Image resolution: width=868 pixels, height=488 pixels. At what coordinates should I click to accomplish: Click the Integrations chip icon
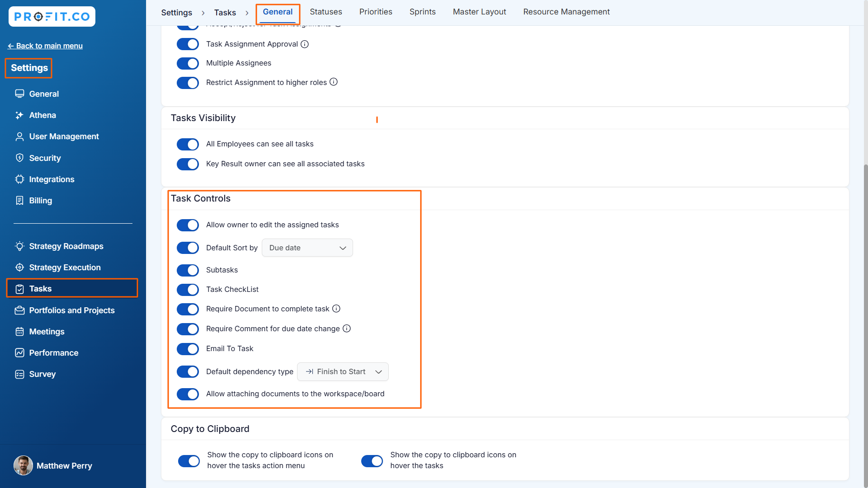pos(19,179)
